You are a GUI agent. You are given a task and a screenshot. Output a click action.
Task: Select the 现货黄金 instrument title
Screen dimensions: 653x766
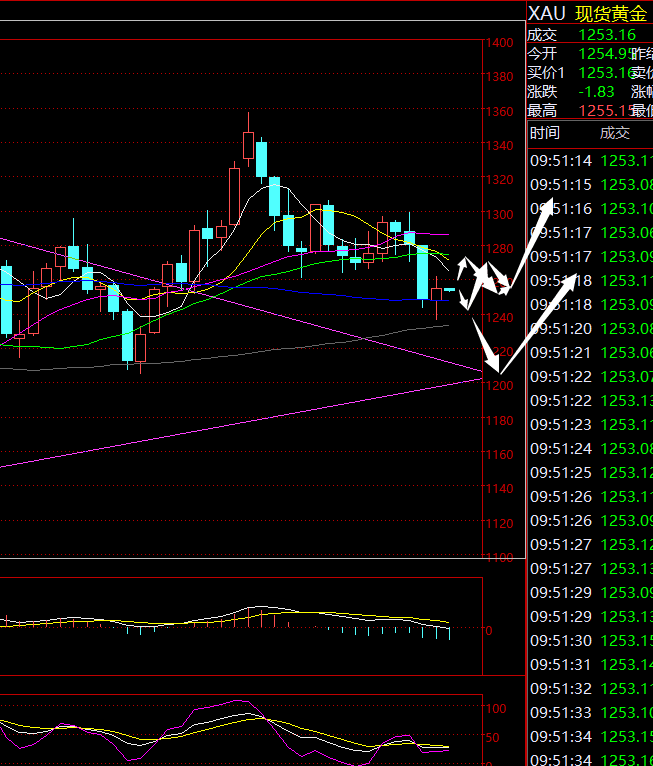point(610,13)
